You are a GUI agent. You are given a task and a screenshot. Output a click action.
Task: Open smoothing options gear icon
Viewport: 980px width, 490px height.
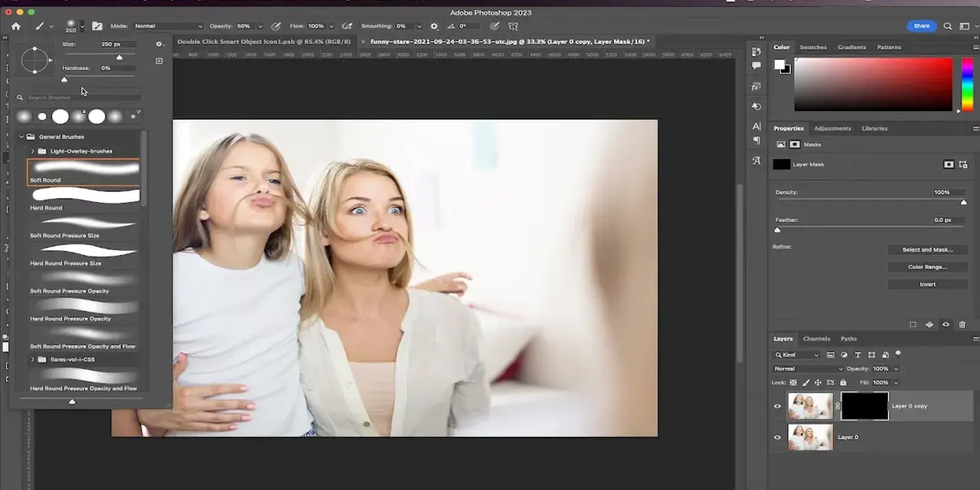[434, 26]
